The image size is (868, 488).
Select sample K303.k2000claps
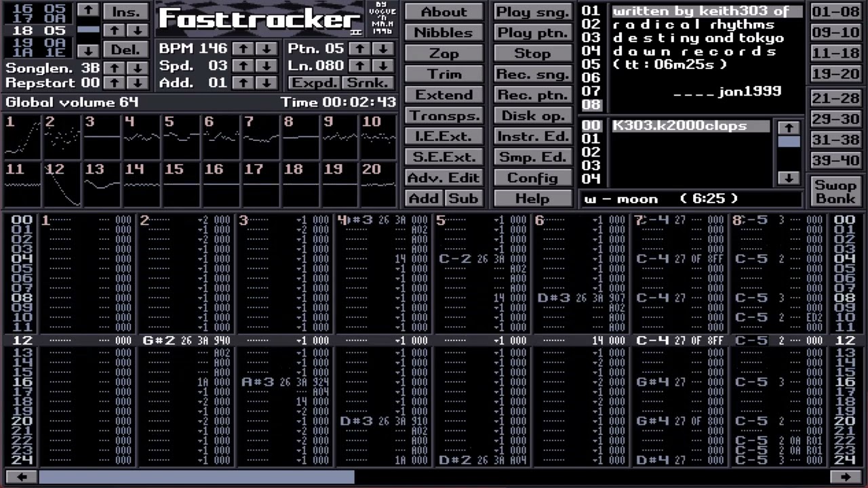690,125
